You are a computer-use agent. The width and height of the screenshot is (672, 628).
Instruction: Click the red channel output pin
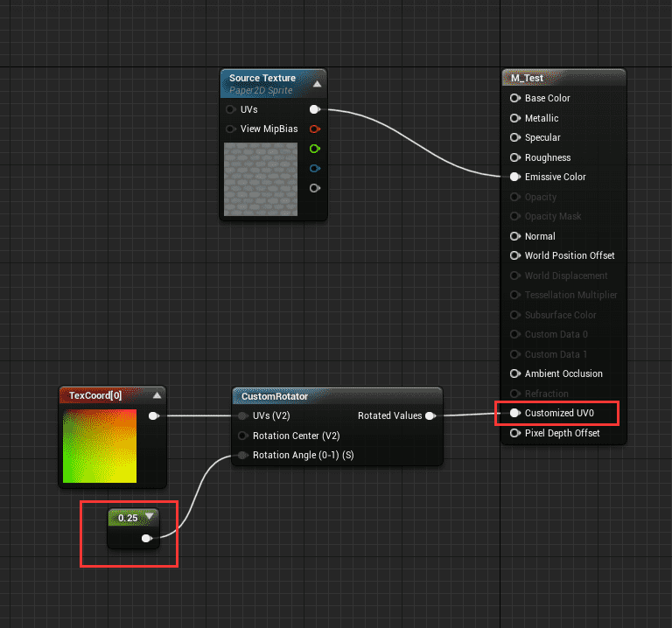(x=315, y=129)
